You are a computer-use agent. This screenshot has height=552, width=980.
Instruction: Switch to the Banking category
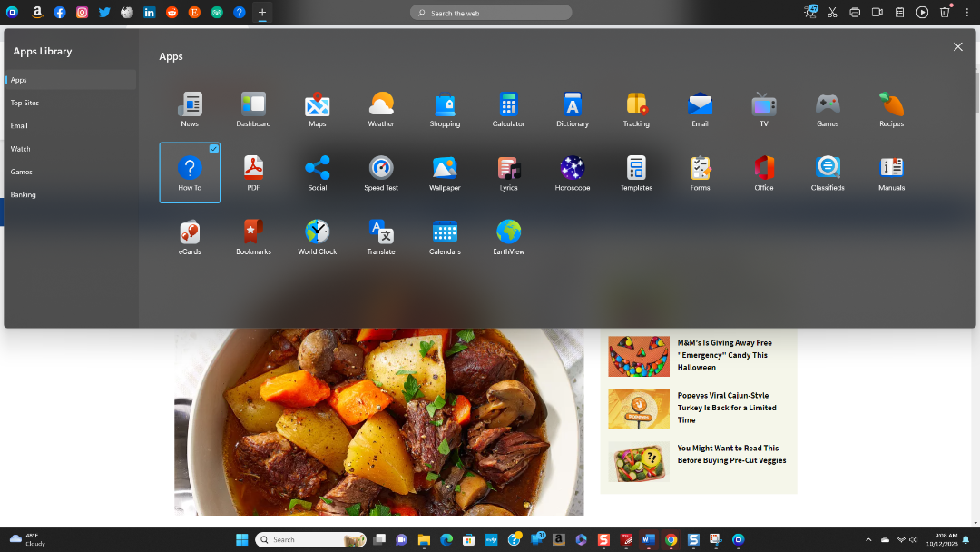23,194
